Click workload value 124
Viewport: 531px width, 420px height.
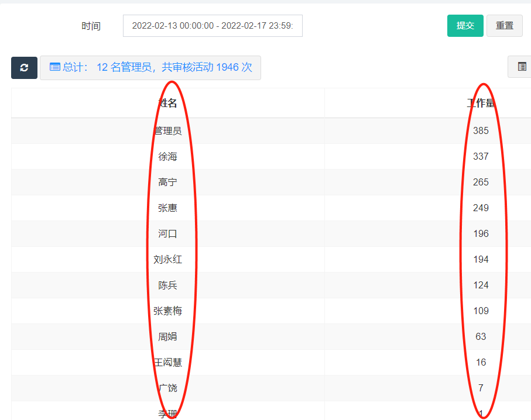click(481, 285)
